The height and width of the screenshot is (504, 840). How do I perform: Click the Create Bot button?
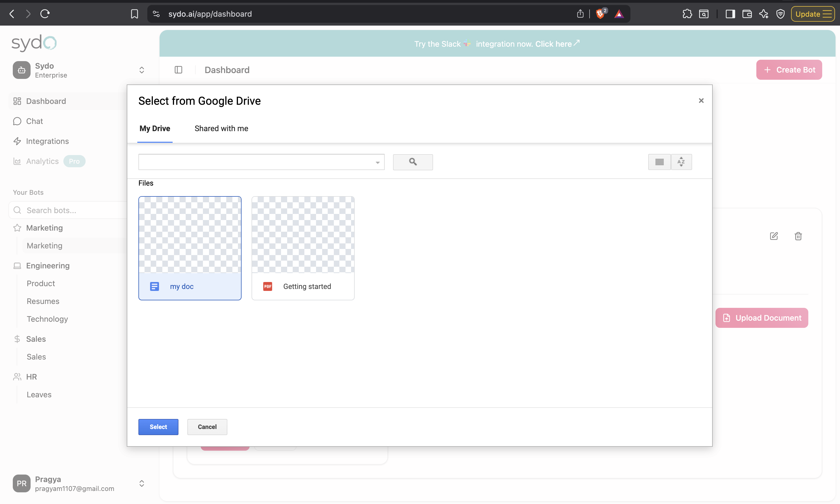click(789, 70)
